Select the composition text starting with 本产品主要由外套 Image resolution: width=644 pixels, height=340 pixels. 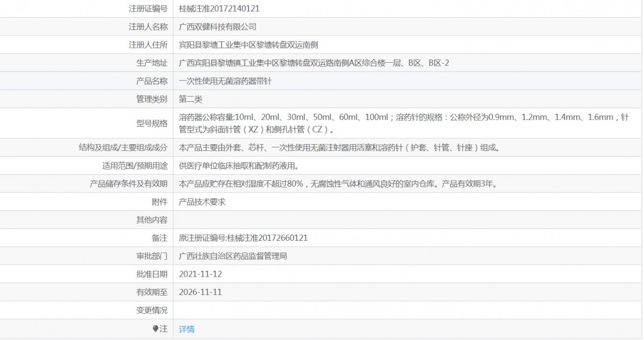click(339, 147)
